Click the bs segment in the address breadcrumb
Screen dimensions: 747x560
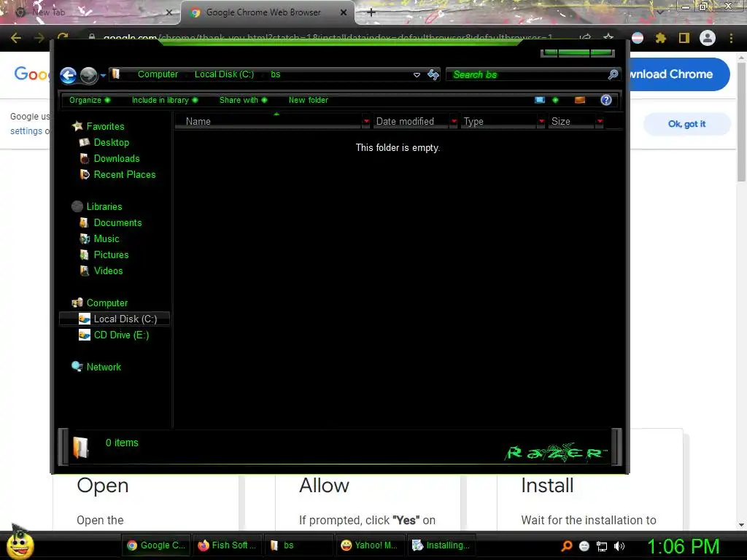point(275,74)
